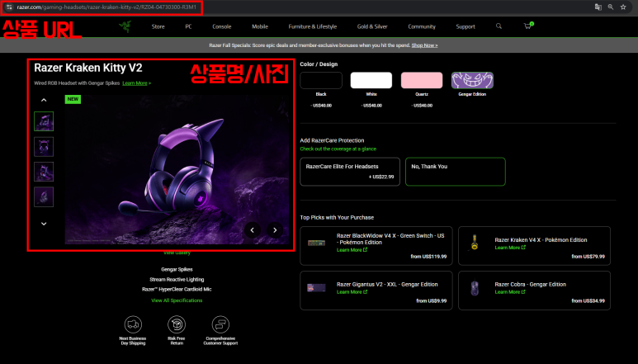Open View All Specifications link

click(x=177, y=300)
